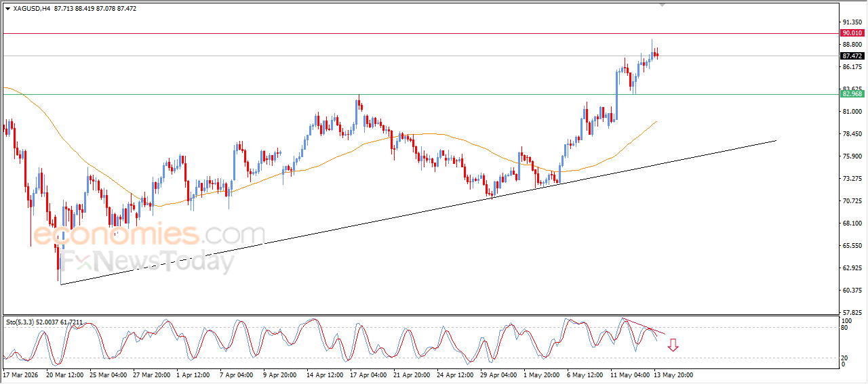
Task: Click the economies.com watermark logo
Action: (149, 235)
